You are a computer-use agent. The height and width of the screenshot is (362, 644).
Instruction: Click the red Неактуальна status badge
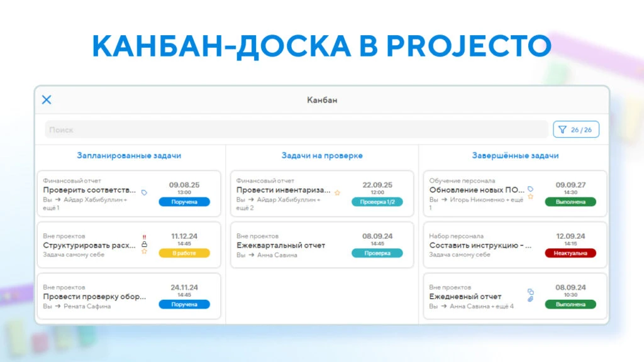(570, 253)
